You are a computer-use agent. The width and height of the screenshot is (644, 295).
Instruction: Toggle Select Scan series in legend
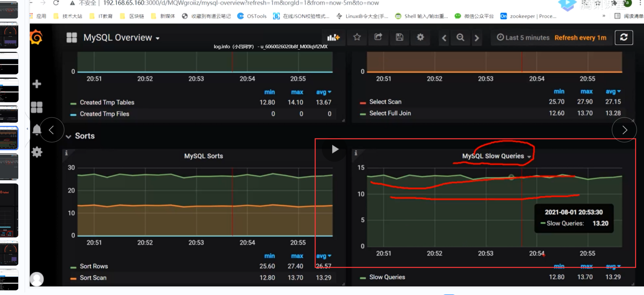click(x=385, y=102)
